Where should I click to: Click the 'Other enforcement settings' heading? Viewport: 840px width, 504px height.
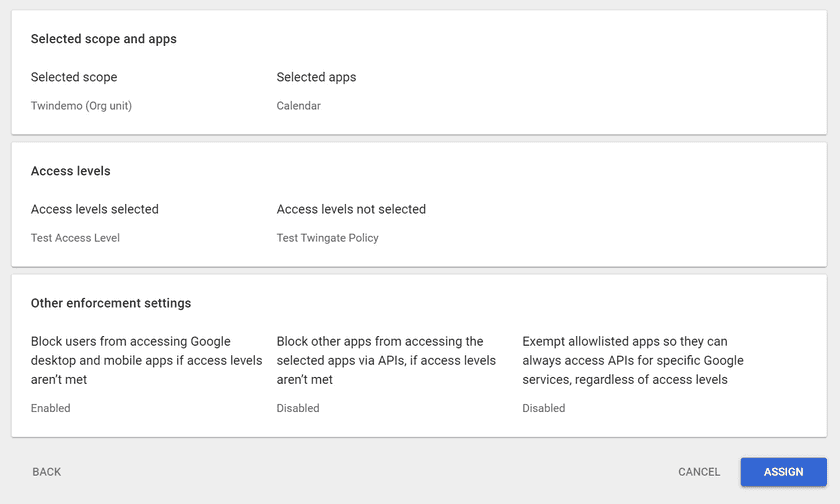[111, 303]
